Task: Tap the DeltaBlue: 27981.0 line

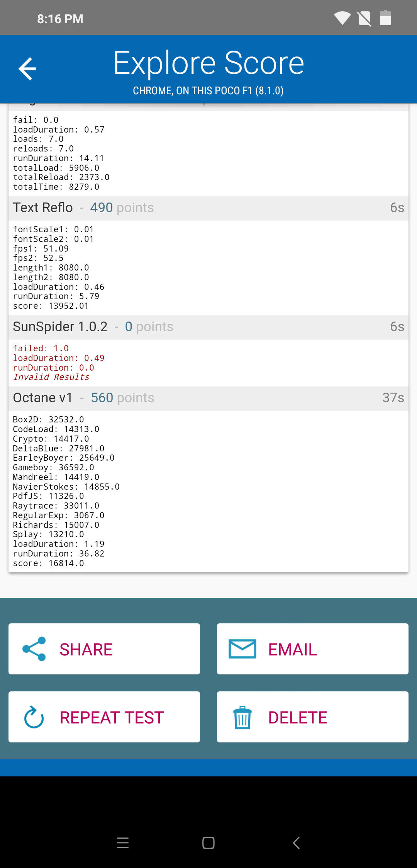Action: point(59,449)
